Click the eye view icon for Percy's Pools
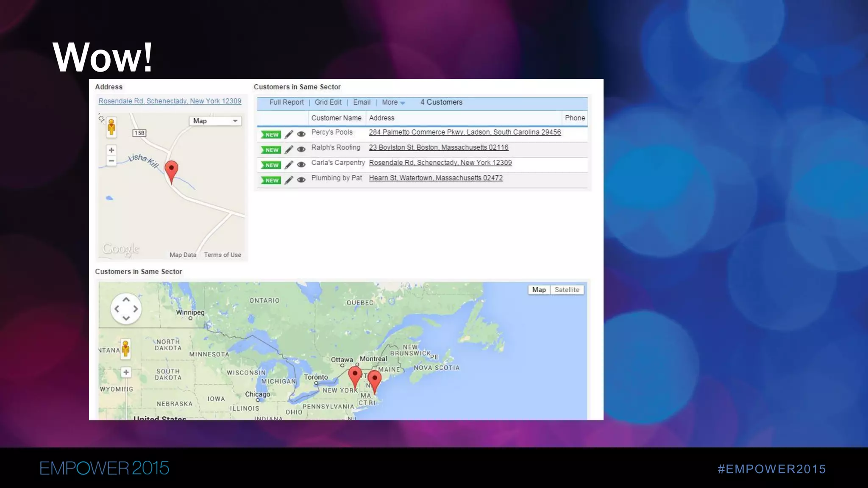 [x=301, y=134]
